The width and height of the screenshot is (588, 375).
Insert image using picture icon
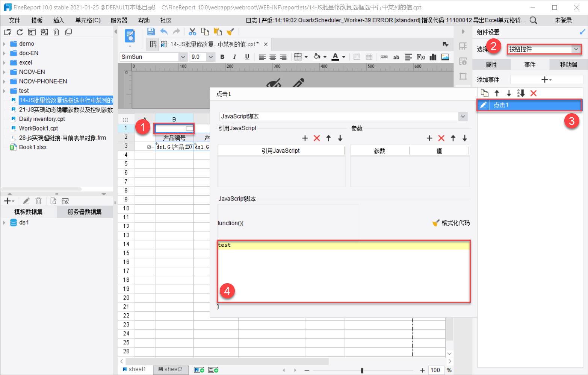[x=445, y=57]
